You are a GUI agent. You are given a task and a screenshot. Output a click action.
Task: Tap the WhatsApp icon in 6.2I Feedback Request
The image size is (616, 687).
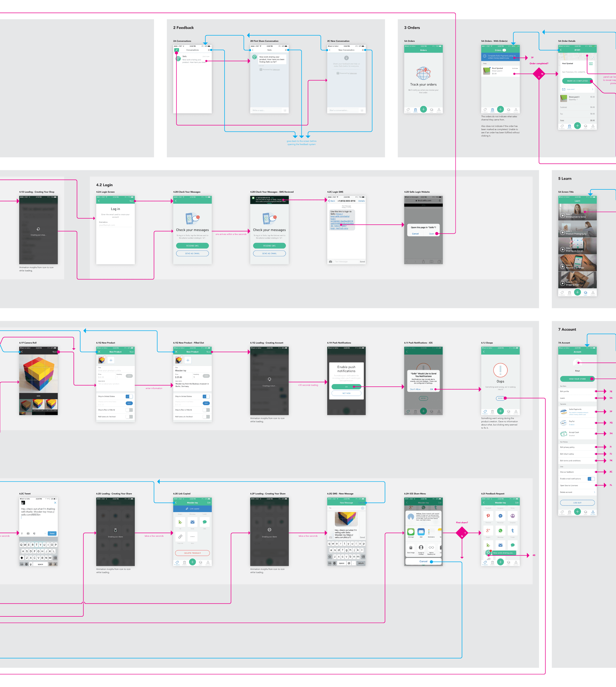500,531
